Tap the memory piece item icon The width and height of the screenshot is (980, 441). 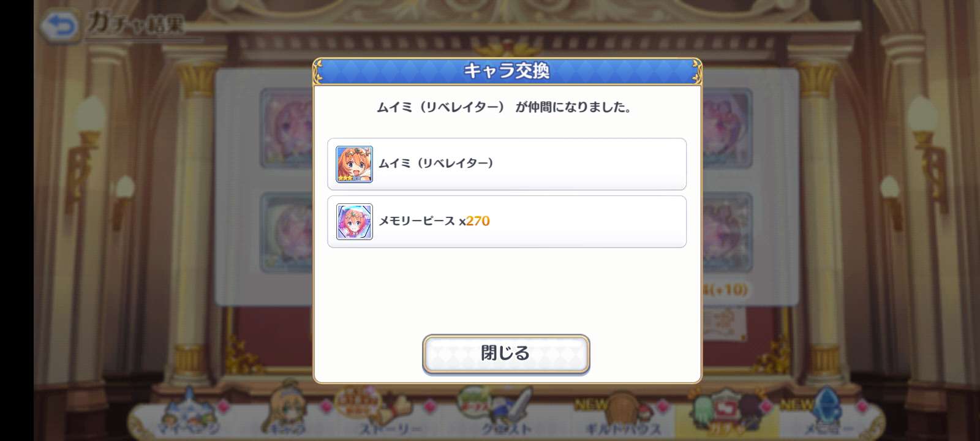pyautogui.click(x=354, y=222)
